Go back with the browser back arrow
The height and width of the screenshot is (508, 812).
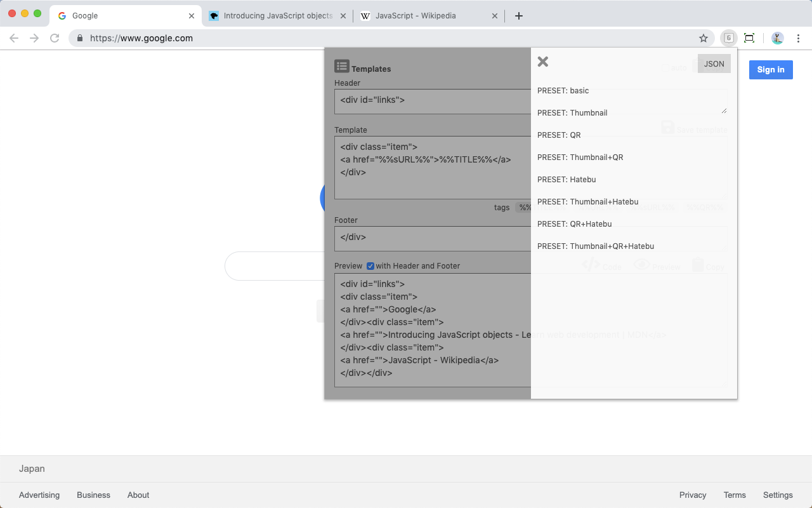click(x=14, y=38)
